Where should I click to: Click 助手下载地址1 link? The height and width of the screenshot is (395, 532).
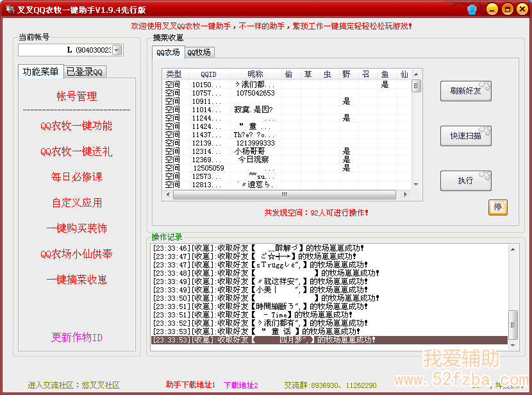click(190, 385)
